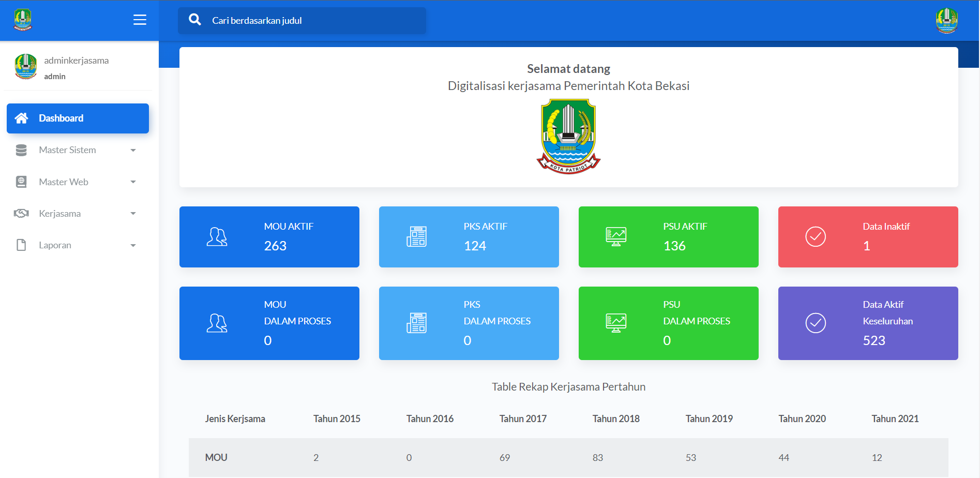Click the PKS AKTIF newspaper icon
980x478 pixels.
(x=416, y=237)
